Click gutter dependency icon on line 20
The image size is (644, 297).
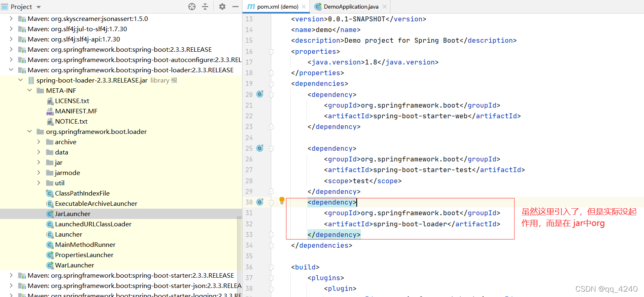coord(260,94)
